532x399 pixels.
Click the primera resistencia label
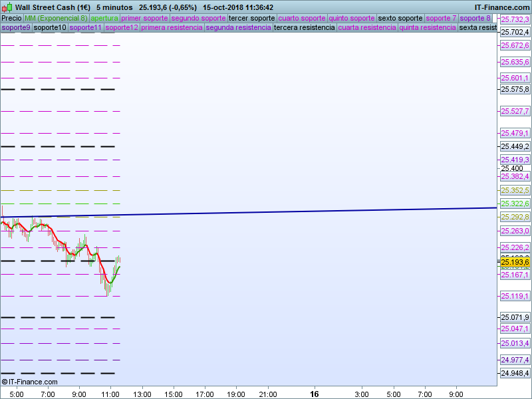tap(172, 27)
